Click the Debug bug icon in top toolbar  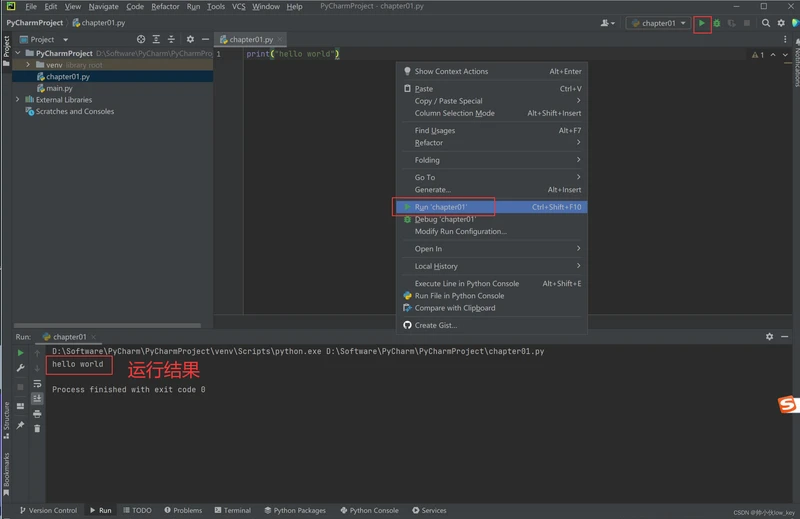click(717, 23)
